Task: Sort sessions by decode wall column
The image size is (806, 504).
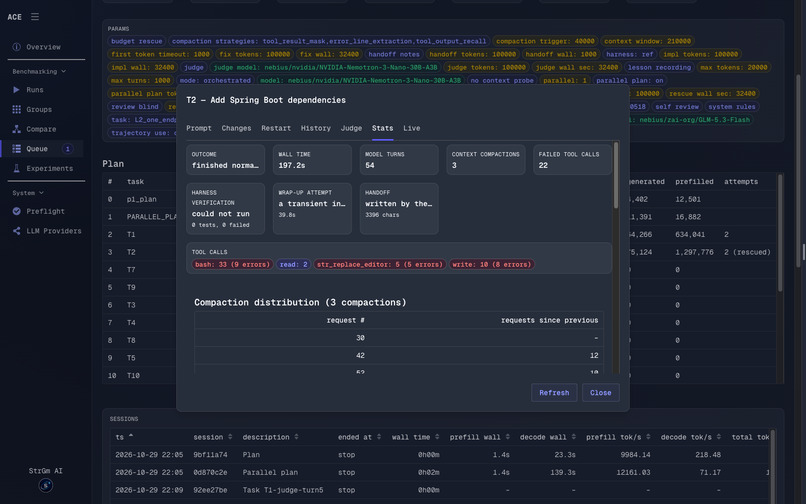Action: [x=548, y=437]
